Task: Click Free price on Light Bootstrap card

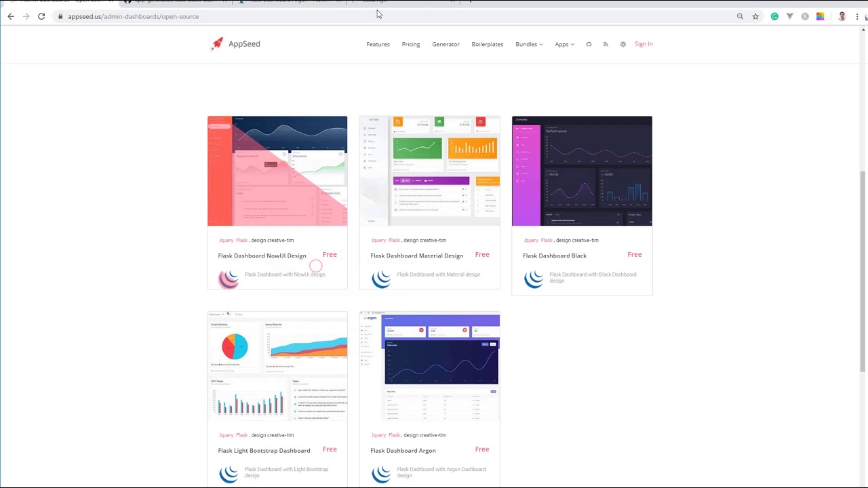Action: [x=330, y=449]
